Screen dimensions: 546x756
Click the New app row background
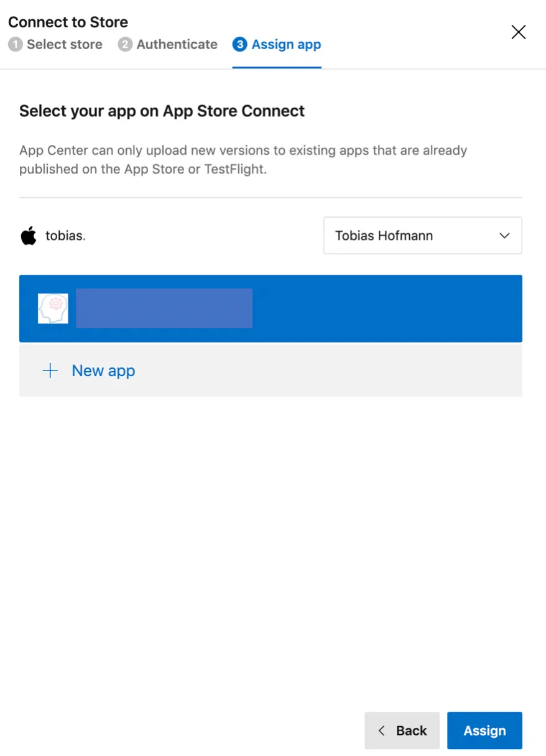coord(271,371)
